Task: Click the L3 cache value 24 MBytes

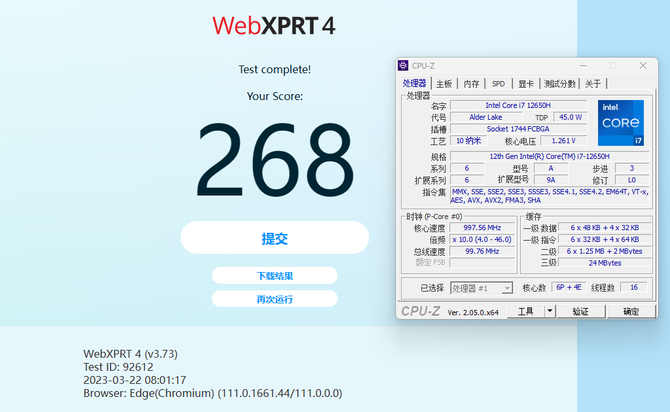Action: pyautogui.click(x=605, y=263)
